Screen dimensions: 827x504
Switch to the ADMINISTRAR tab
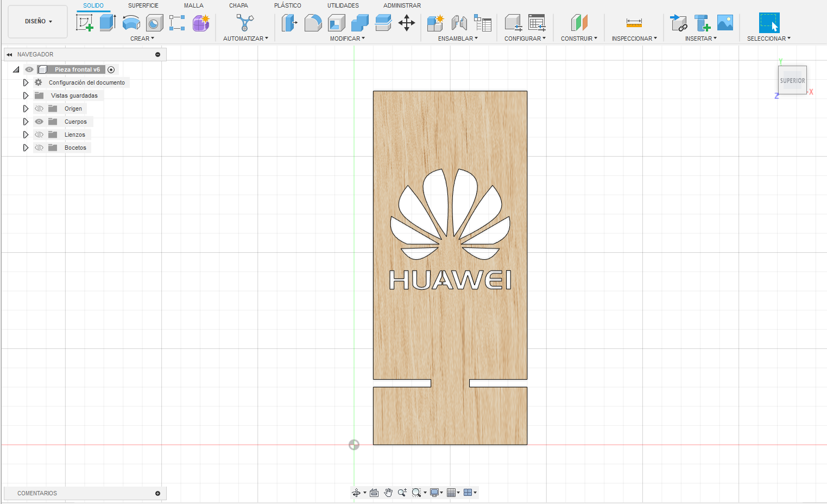tap(402, 5)
